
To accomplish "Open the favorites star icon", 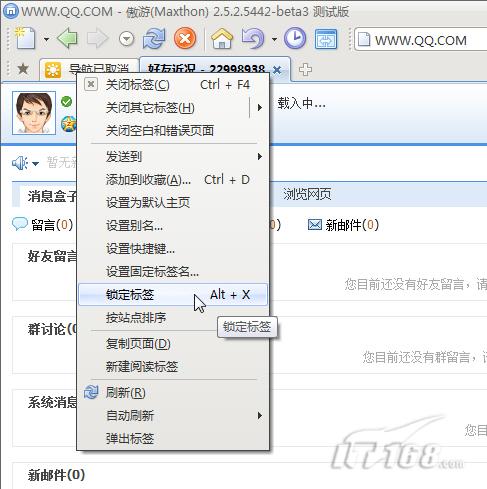I will point(23,69).
